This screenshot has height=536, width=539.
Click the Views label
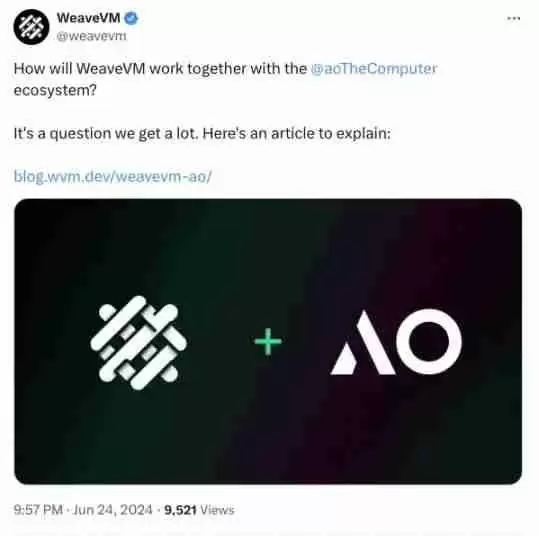click(217, 510)
